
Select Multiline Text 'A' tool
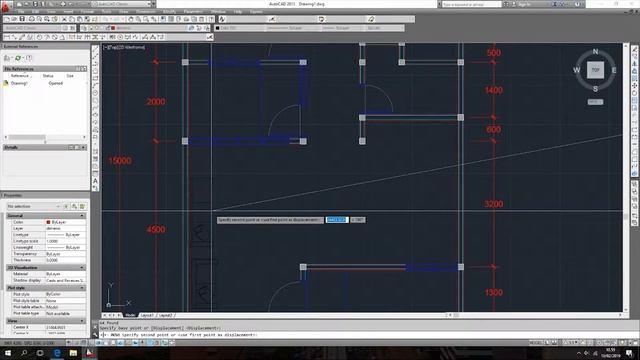pyautogui.click(x=96, y=181)
